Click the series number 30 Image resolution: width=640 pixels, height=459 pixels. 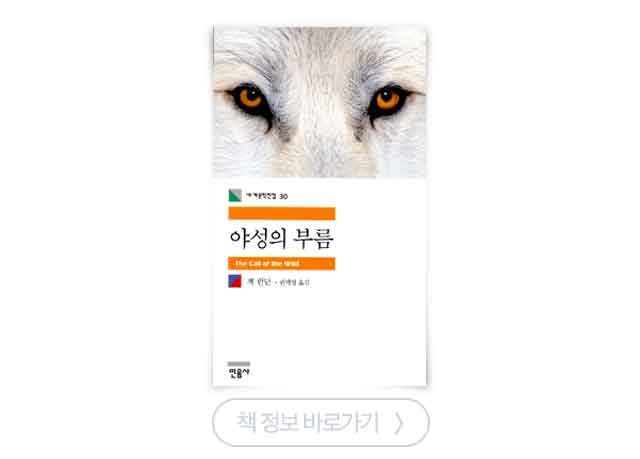(x=283, y=197)
